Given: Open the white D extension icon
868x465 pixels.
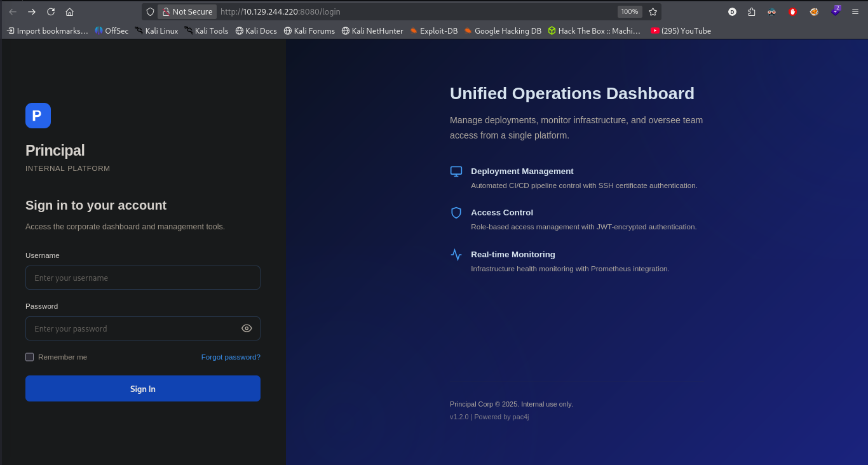Looking at the screenshot, I should (732, 11).
